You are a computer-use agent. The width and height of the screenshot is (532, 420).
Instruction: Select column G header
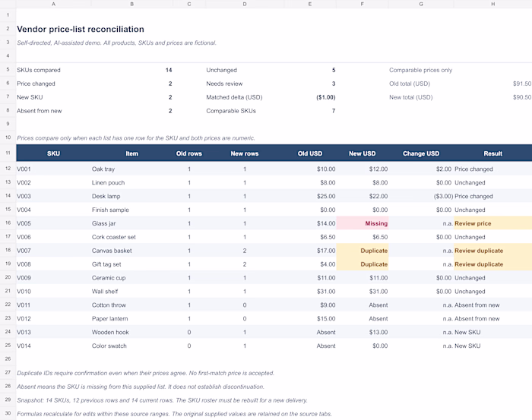[421, 4]
